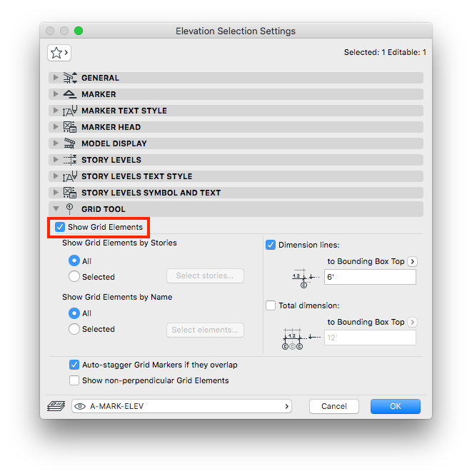
Task: Click the Selected: 1 Editable: 1 text
Action: tap(385, 52)
